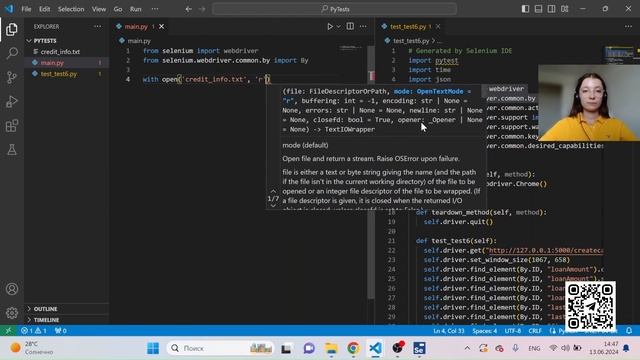
Task: Open the Accounts menu icon
Action: [12, 289]
